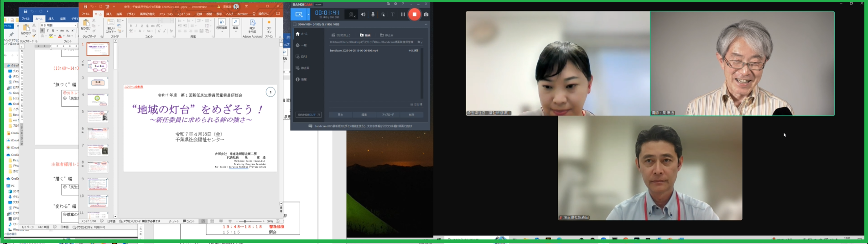Toggle Italic in Word ribbon
This screenshot has width=868, height=244.
47,31
